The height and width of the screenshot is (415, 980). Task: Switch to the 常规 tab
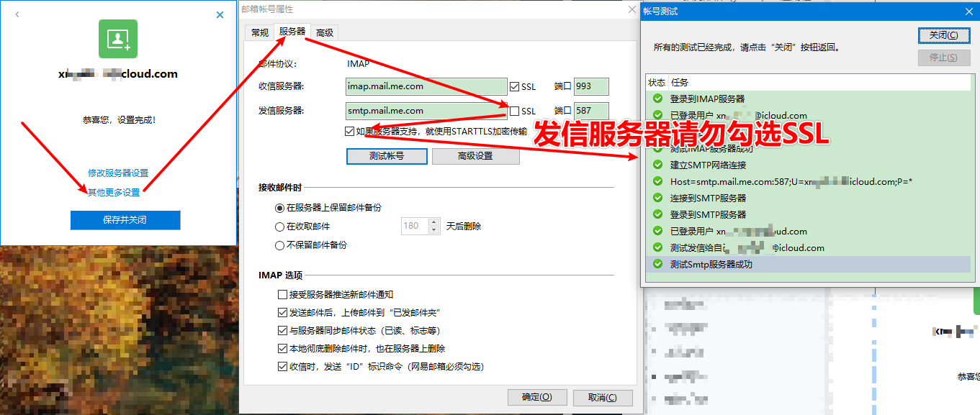coord(259,32)
